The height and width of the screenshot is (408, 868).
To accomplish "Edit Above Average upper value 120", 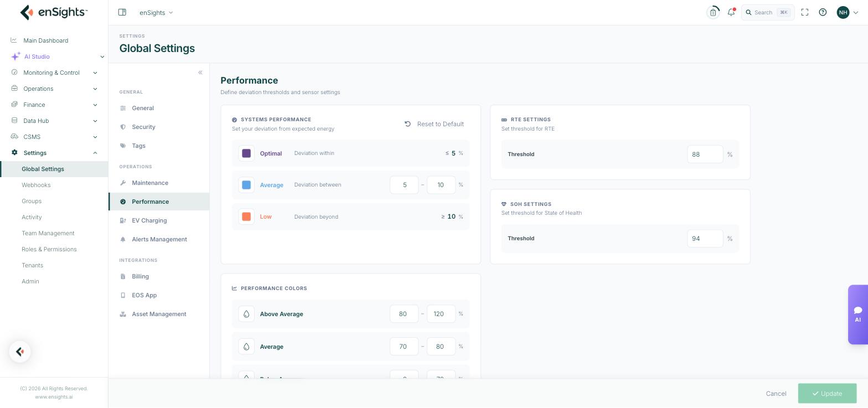I will pos(441,314).
